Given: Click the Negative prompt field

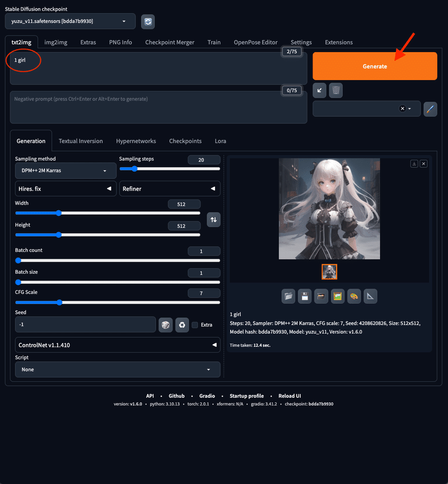Looking at the screenshot, I should pos(158,107).
